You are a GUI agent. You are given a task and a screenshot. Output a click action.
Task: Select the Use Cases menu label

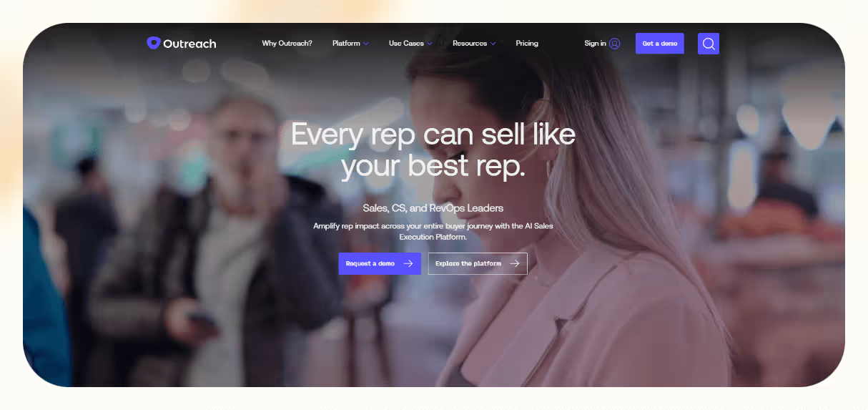[x=406, y=44]
